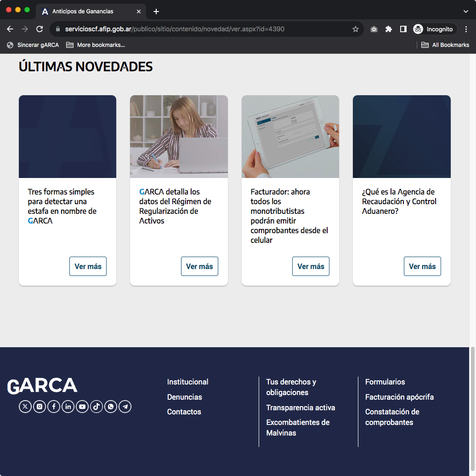Screen dimensions: 476x476
Task: Open Tus derechos y obligaciones link
Action: coord(291,387)
